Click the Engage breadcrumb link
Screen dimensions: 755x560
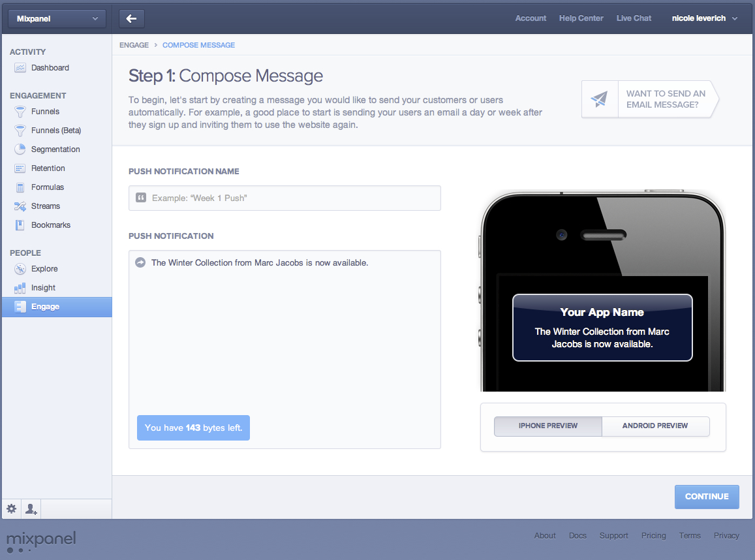(x=133, y=45)
